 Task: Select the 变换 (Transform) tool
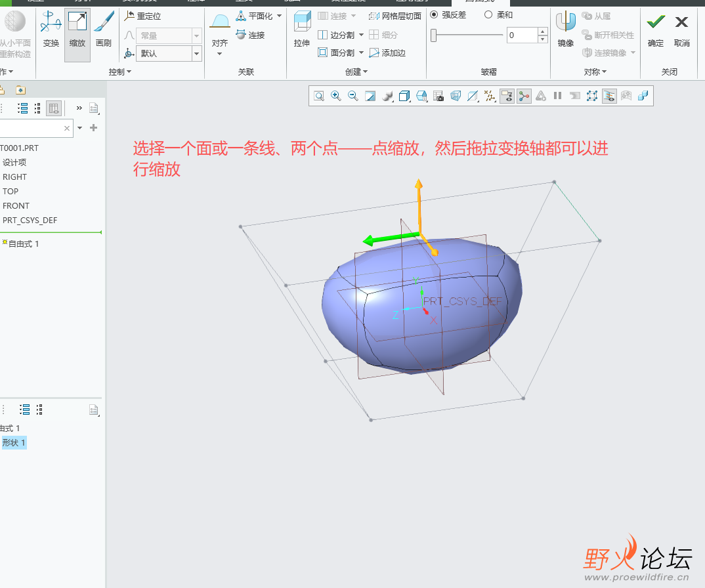click(x=51, y=30)
